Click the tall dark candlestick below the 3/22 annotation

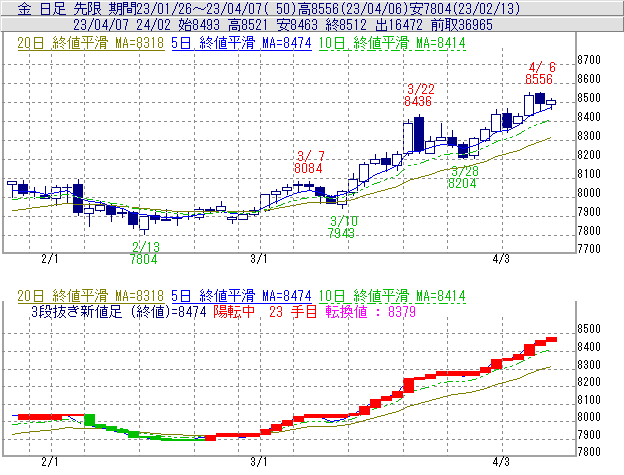pos(419,134)
